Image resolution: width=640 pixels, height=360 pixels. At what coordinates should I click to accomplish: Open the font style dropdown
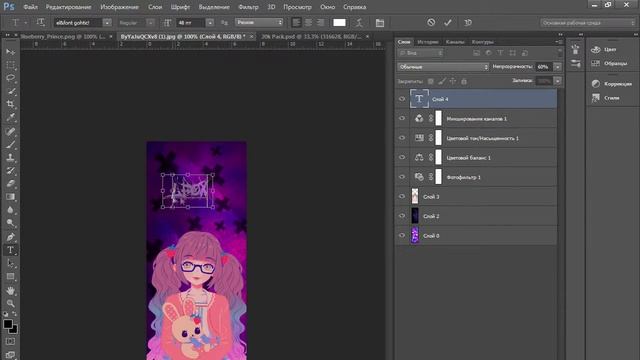click(151, 23)
